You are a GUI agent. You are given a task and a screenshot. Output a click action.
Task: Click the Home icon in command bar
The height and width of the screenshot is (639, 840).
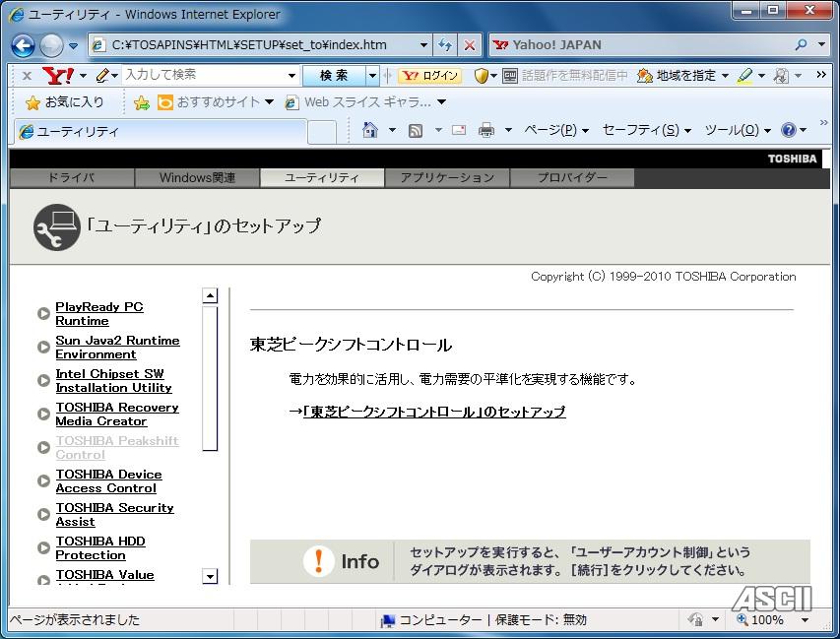(x=370, y=130)
